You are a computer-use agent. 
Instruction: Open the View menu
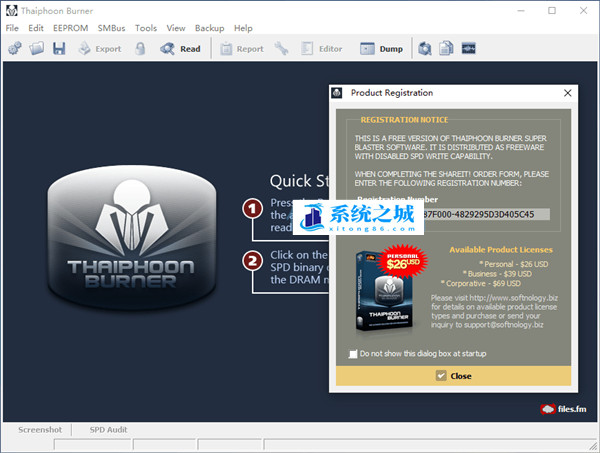coord(176,28)
